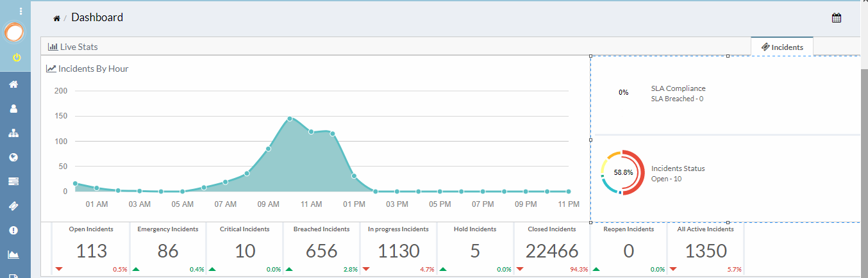Click the exclamation alert sidebar icon
The height and width of the screenshot is (278, 868).
[13, 231]
